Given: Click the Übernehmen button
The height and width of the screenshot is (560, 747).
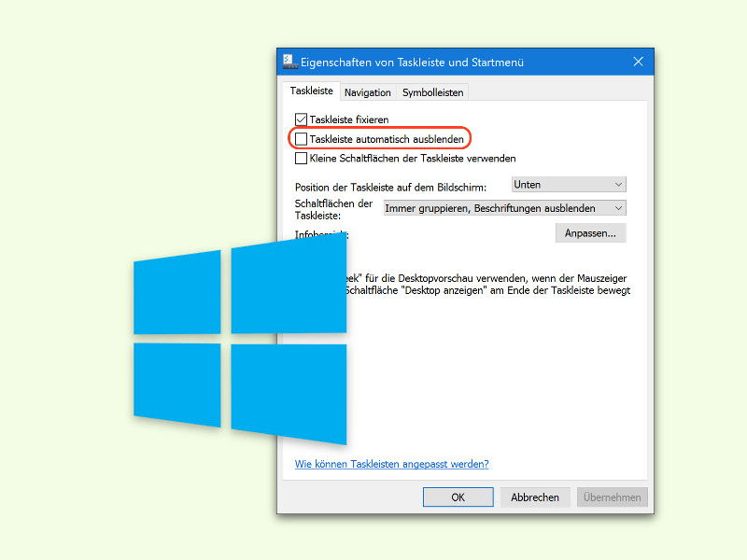Looking at the screenshot, I should 613,497.
